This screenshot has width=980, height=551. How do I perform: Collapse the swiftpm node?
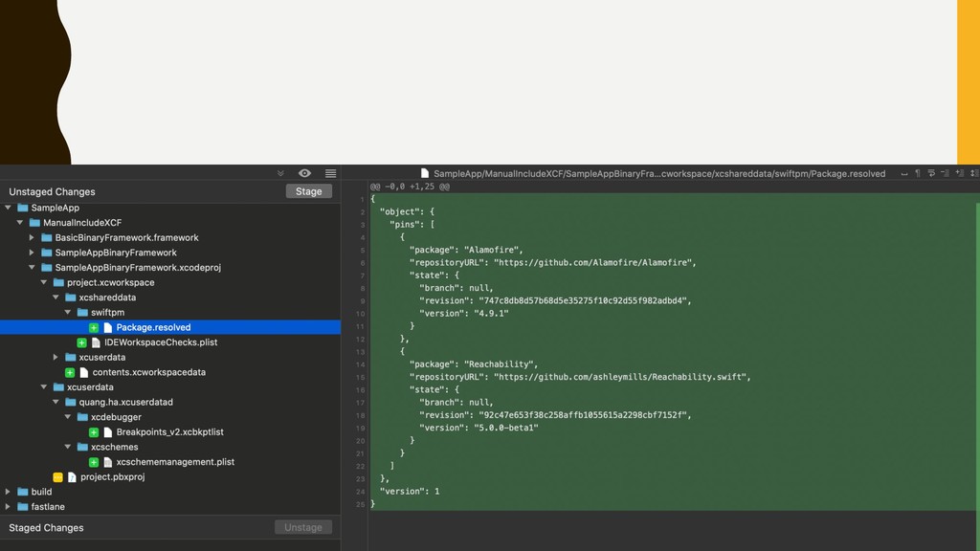pyautogui.click(x=68, y=313)
